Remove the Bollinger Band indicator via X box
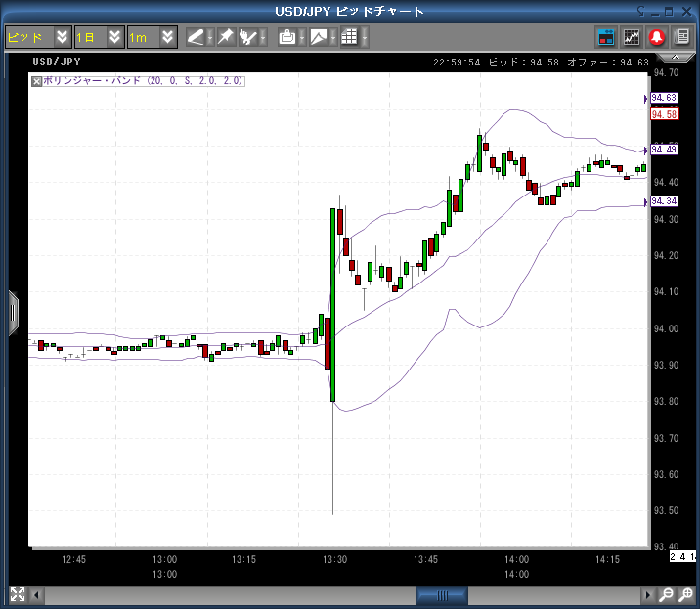The width and height of the screenshot is (700, 609). coord(37,81)
